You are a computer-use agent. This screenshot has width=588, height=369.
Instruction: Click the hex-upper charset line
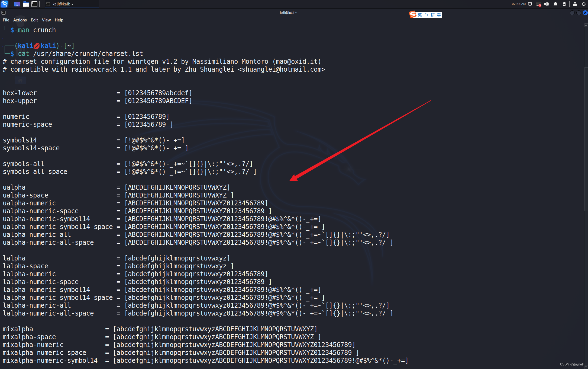click(x=97, y=101)
